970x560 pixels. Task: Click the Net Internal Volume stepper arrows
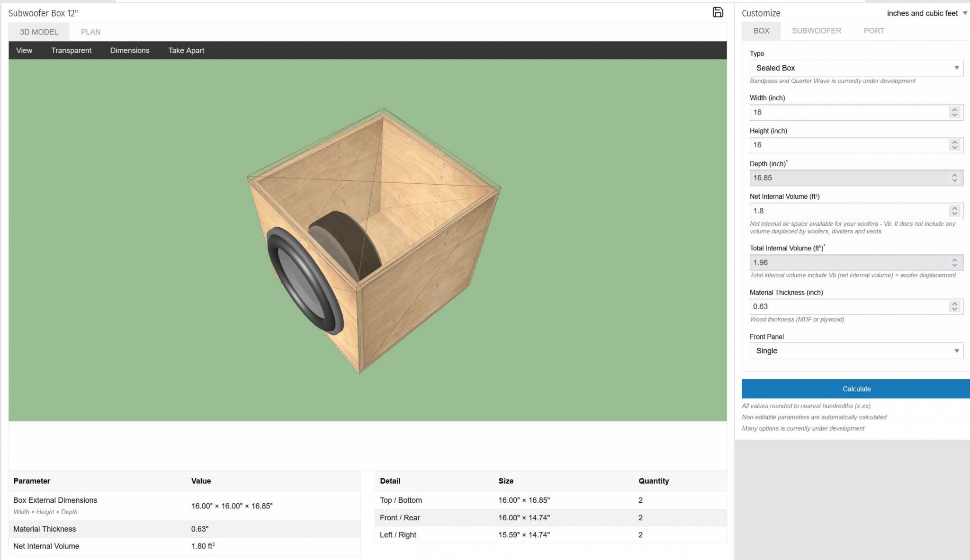click(954, 211)
